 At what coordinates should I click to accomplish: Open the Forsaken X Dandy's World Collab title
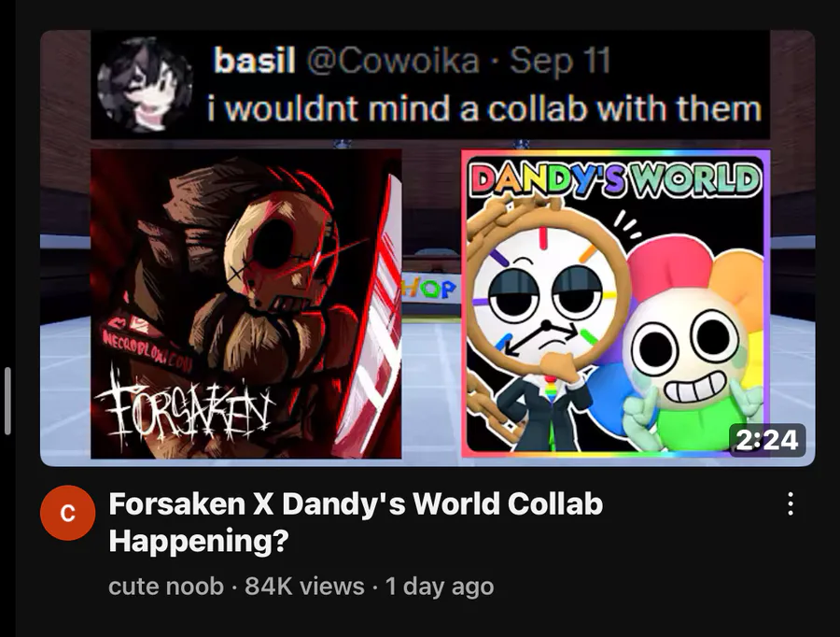pos(356,522)
